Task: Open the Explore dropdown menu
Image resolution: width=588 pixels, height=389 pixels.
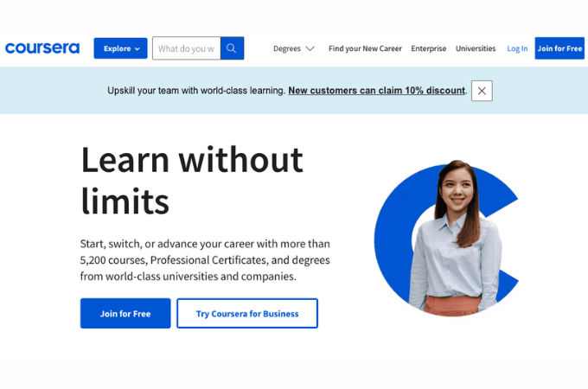Action: [120, 48]
